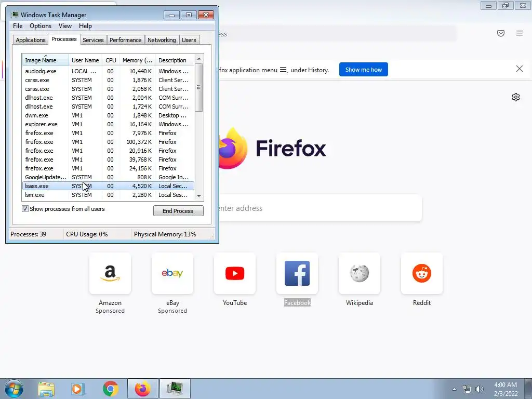Image resolution: width=532 pixels, height=399 pixels.
Task: Sort by the Description column header
Action: 175,60
